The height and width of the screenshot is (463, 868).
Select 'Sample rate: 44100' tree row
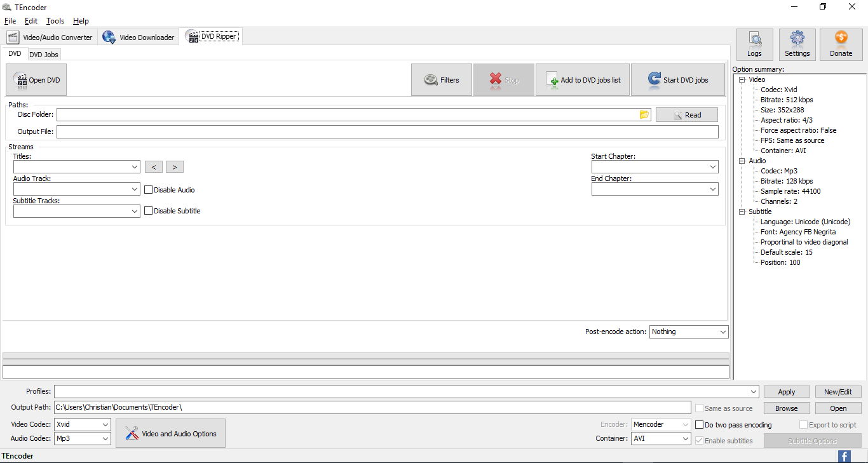pyautogui.click(x=790, y=191)
